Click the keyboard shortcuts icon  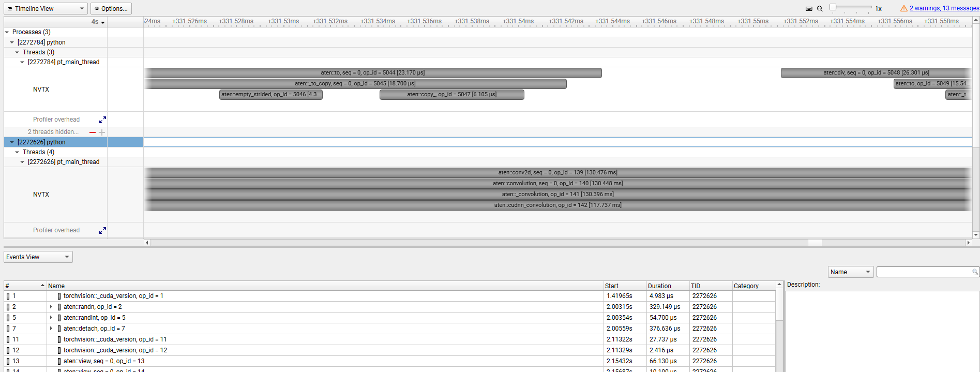click(x=809, y=9)
